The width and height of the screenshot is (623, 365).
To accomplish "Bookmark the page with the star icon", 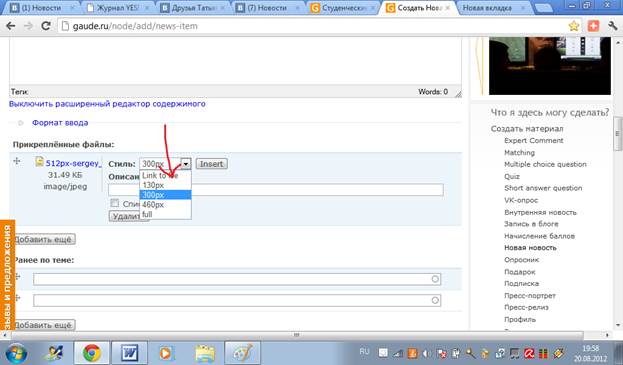I will click(x=573, y=26).
